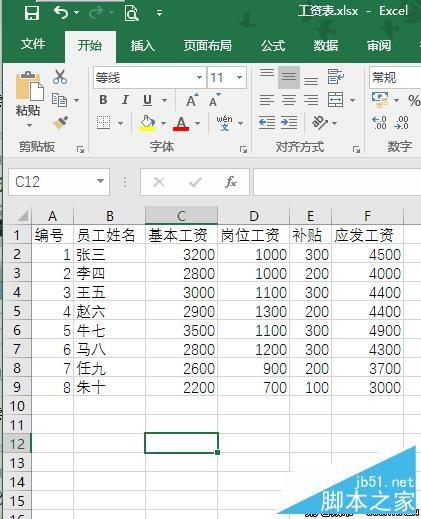This screenshot has width=421, height=519.
Task: Expand the font size dropdown showing 11
Action: pyautogui.click(x=227, y=78)
